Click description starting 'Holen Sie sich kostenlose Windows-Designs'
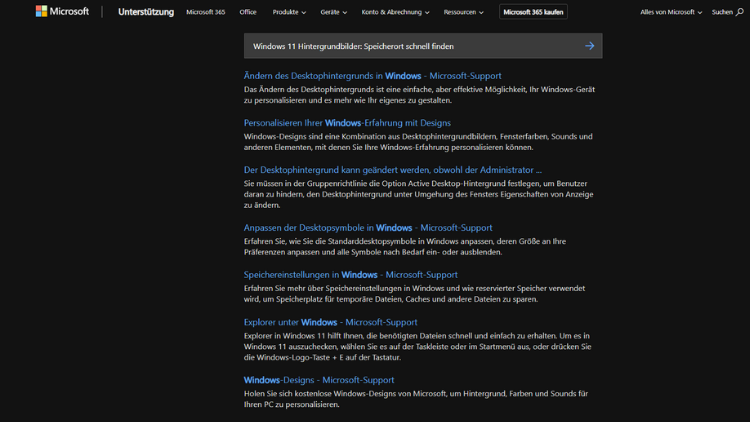 click(x=416, y=399)
